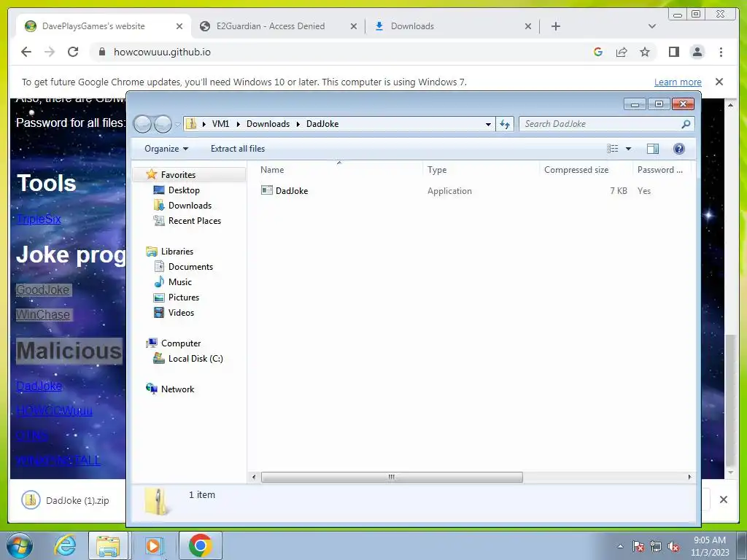The height and width of the screenshot is (560, 747).
Task: Click Explorer refresh button
Action: click(x=505, y=124)
